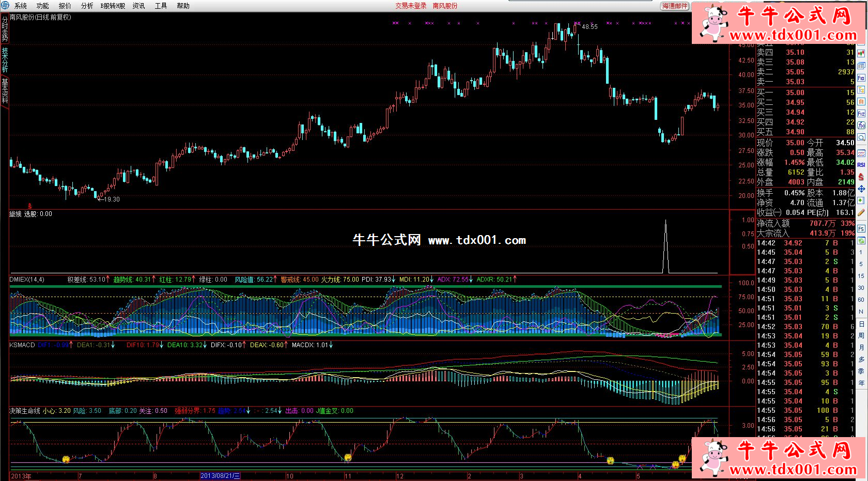Open the 系统 menu
The image size is (868, 481).
tap(21, 6)
